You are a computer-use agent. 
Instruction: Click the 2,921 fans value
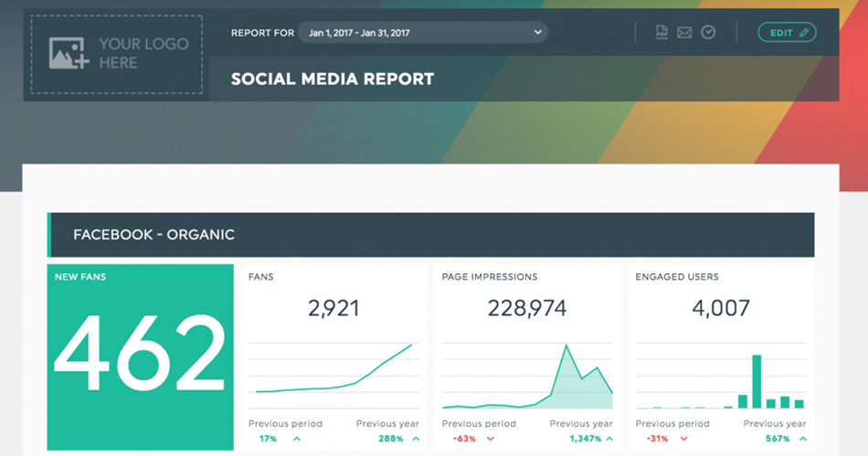click(333, 308)
